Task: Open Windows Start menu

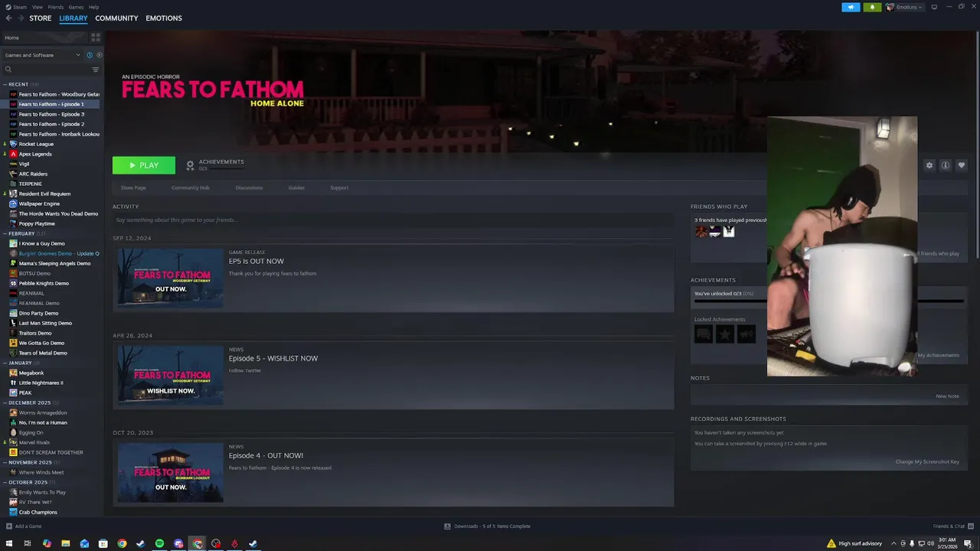Action: tap(9, 543)
